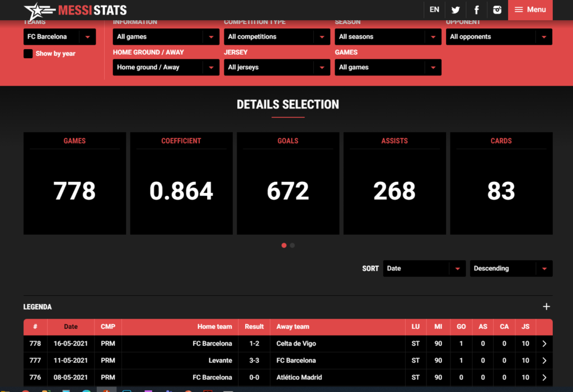Open the All opponents dropdown
This screenshot has height=392, width=573.
(x=499, y=37)
